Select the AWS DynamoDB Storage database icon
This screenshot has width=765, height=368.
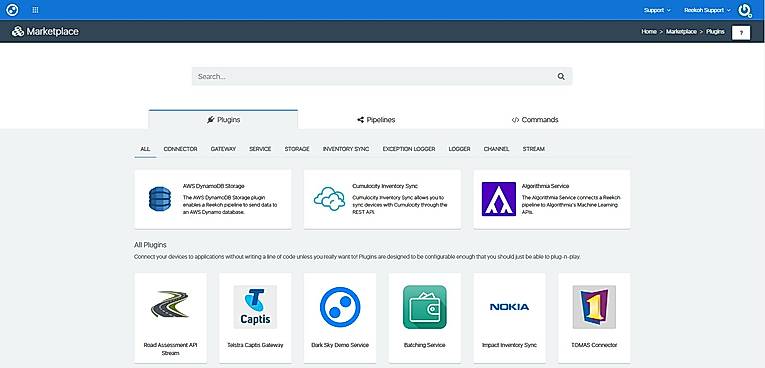click(x=160, y=199)
